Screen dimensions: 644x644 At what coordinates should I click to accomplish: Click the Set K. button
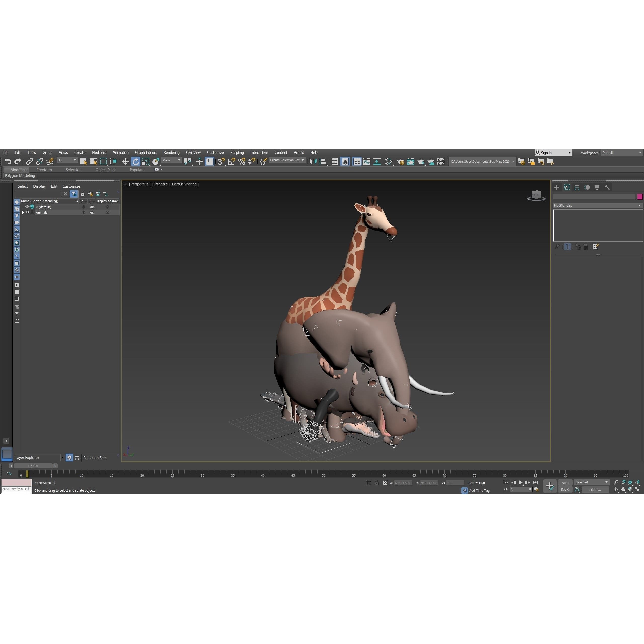[x=565, y=490]
